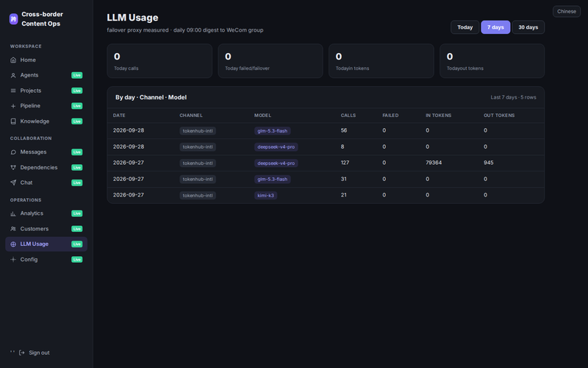Click the Live badge next to Agents
The height and width of the screenshot is (368, 588).
[x=77, y=75]
